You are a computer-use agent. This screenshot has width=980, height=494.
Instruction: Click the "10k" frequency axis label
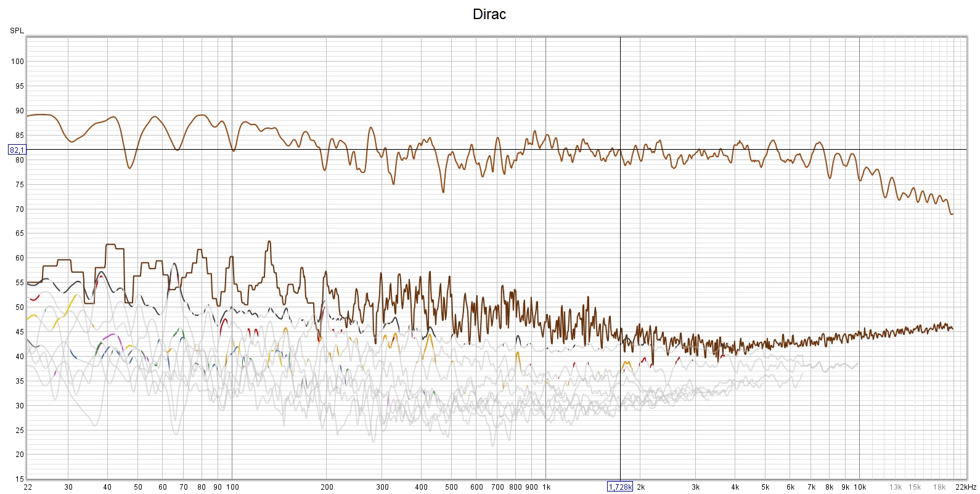860,487
